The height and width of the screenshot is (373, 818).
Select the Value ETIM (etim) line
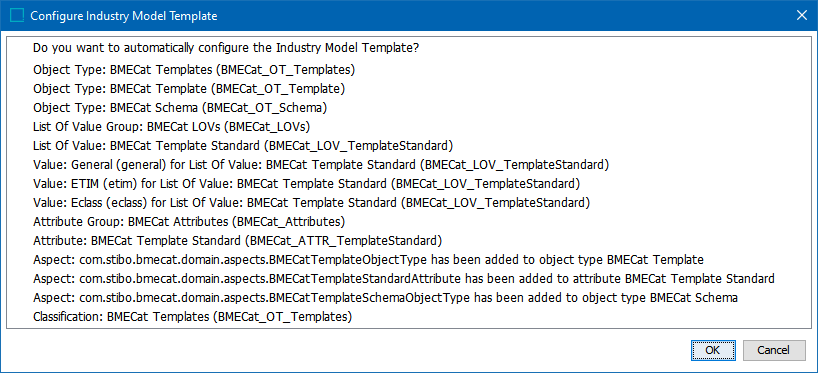pos(306,184)
